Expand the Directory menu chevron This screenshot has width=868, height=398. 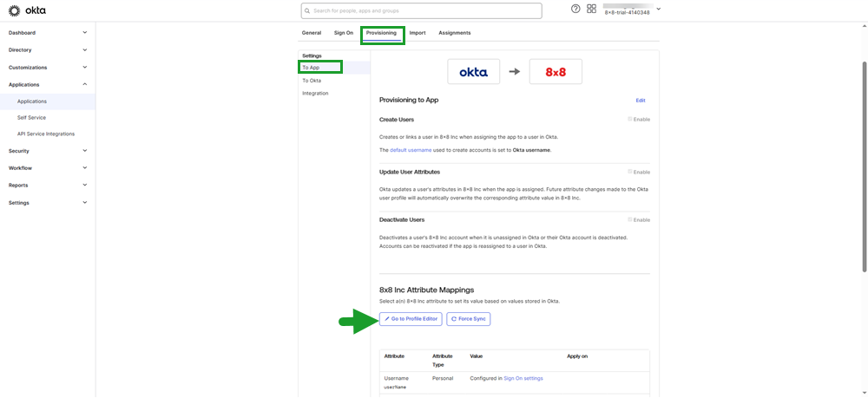click(x=85, y=49)
